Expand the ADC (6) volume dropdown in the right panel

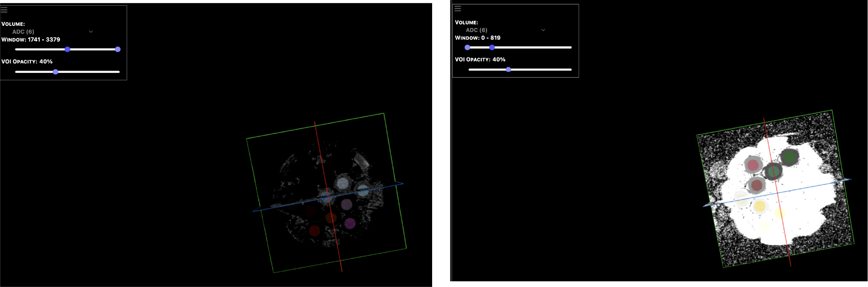[x=543, y=30]
